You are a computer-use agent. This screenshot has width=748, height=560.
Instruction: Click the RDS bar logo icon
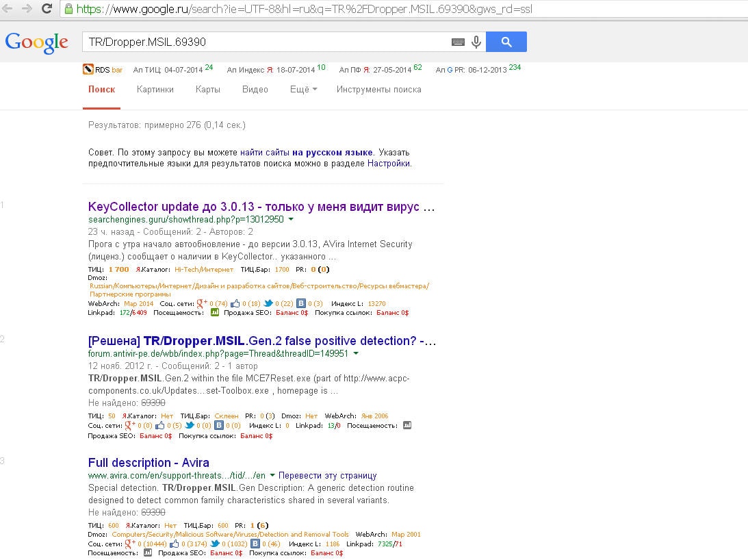coord(88,69)
